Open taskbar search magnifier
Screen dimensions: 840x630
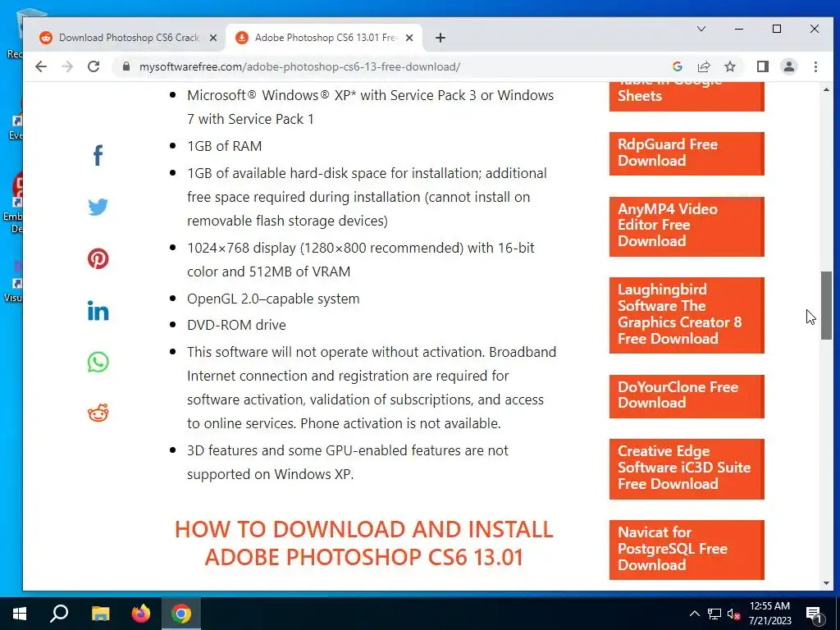59,614
